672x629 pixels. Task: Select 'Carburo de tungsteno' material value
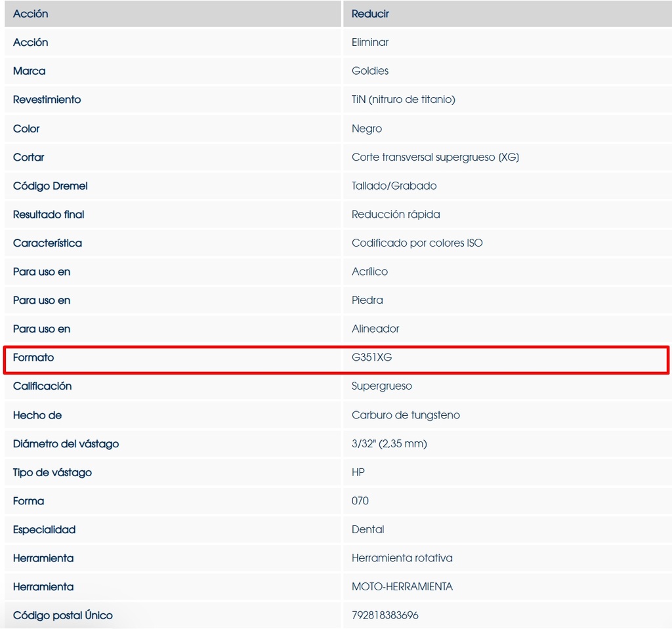pos(406,415)
